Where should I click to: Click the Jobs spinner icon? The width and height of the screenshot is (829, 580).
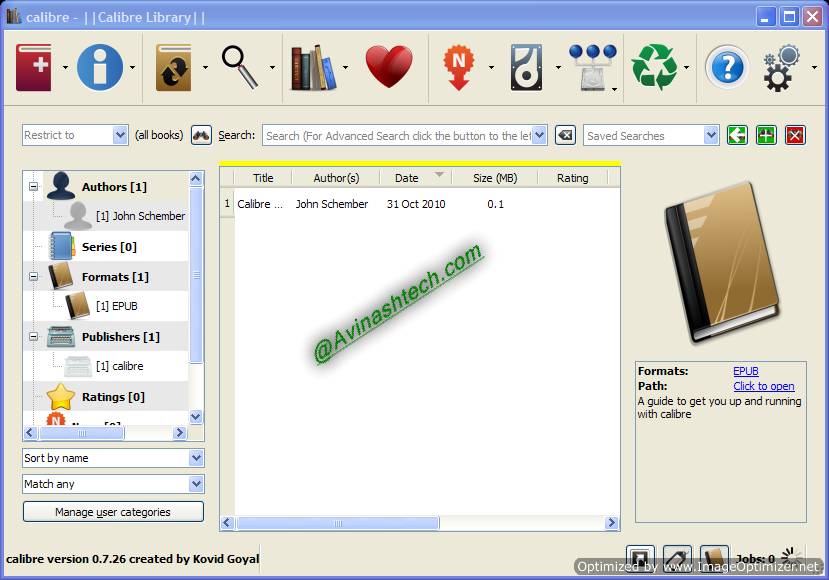791,556
